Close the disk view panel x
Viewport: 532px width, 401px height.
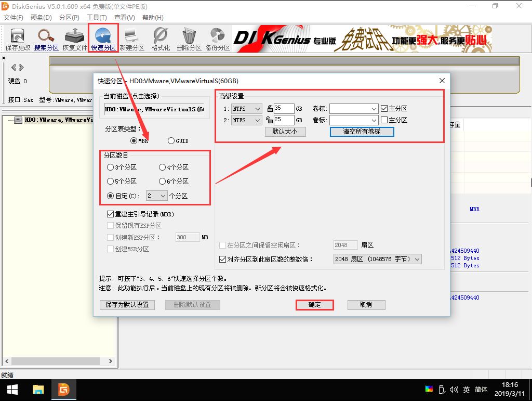coord(4,58)
